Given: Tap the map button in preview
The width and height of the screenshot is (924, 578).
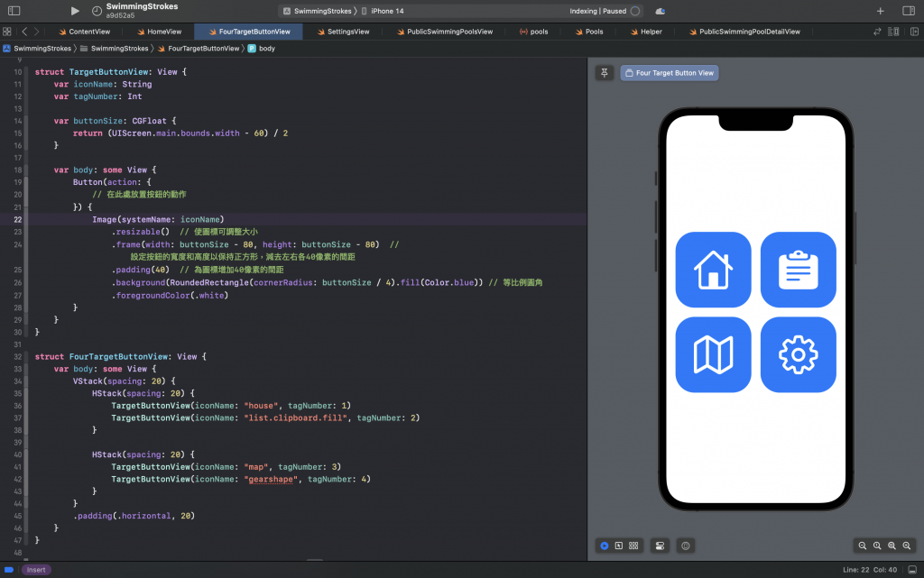Looking at the screenshot, I should (713, 355).
